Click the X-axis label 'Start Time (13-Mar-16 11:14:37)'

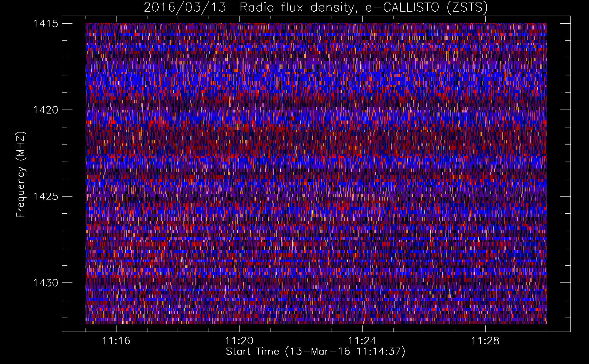(x=316, y=352)
